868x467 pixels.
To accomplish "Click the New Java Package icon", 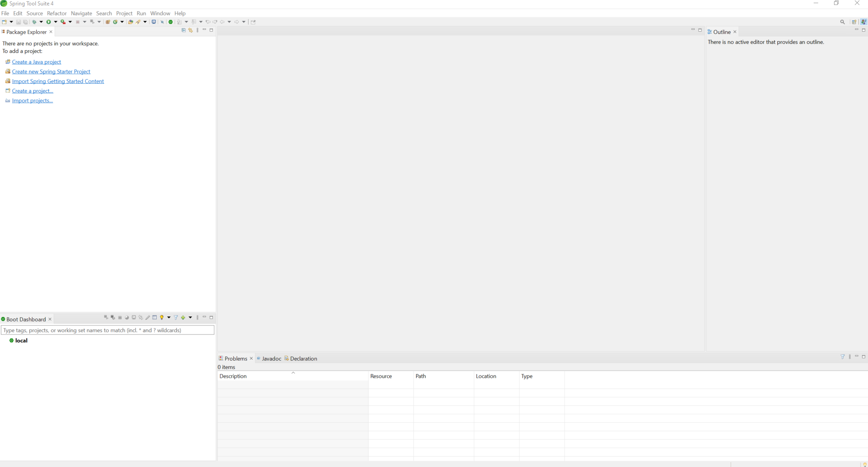I will pyautogui.click(x=108, y=22).
